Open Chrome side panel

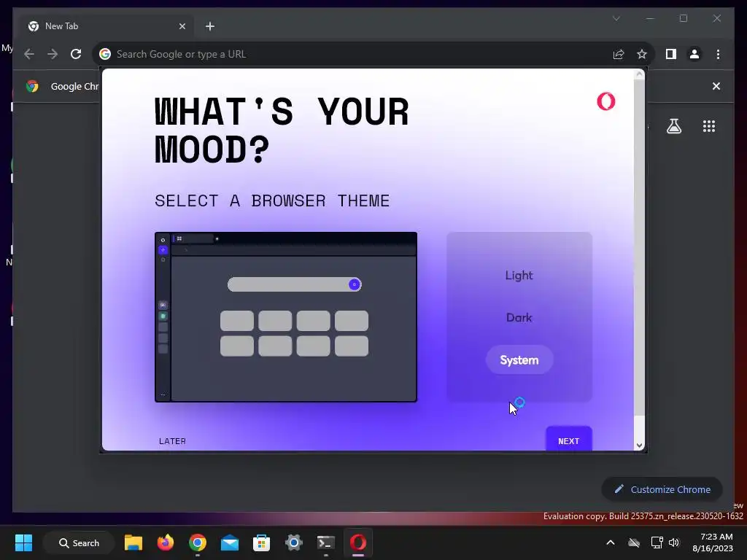[x=671, y=54]
